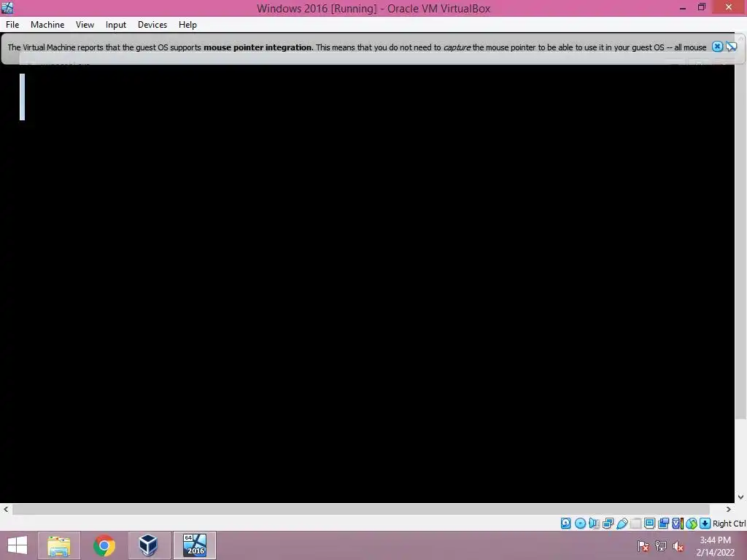Open the Machine menu
This screenshot has width=747, height=560.
47,25
